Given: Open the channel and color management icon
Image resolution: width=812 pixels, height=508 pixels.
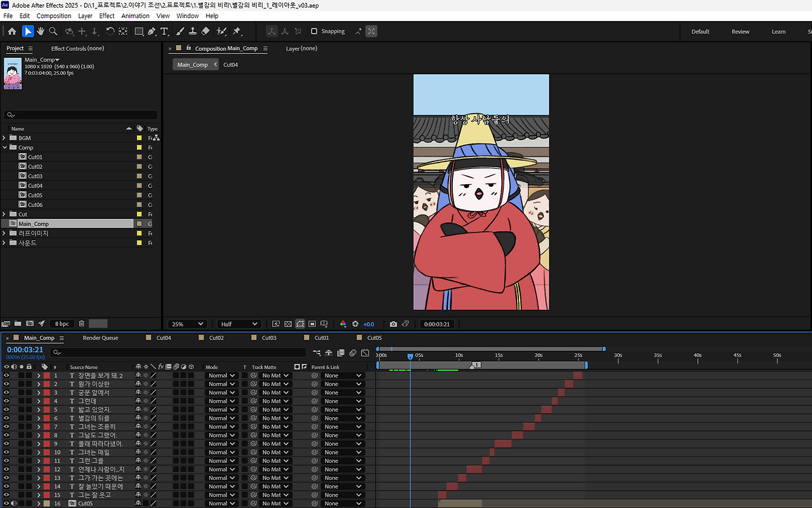Looking at the screenshot, I should [343, 324].
